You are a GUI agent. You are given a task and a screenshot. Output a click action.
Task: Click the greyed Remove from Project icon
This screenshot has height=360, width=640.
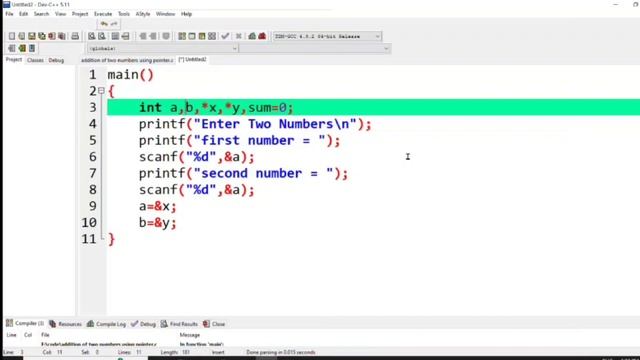(x=153, y=36)
